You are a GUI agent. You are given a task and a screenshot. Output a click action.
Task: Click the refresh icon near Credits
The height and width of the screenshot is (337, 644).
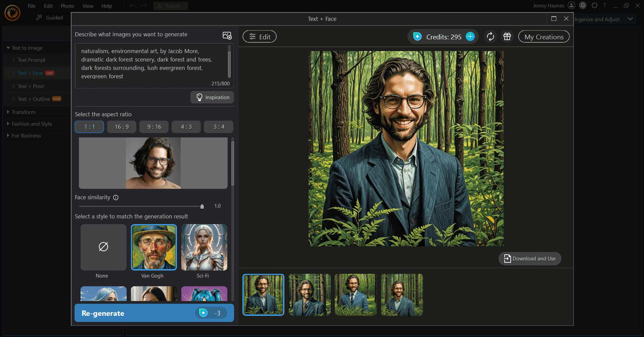[x=490, y=36]
